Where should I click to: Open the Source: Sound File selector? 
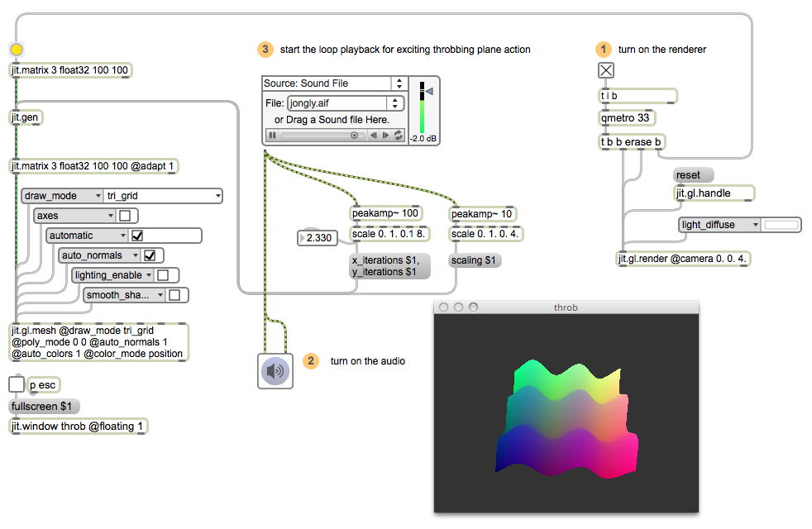(x=335, y=83)
